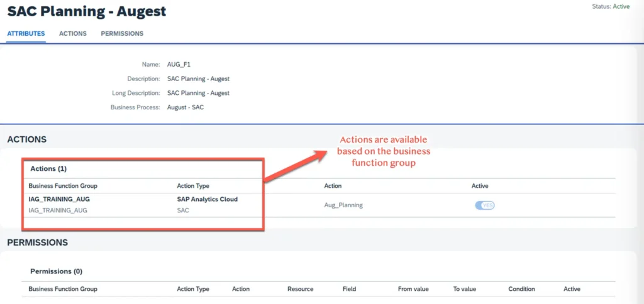Click the Resource column header in Permissions
This screenshot has width=644, height=304.
click(300, 289)
